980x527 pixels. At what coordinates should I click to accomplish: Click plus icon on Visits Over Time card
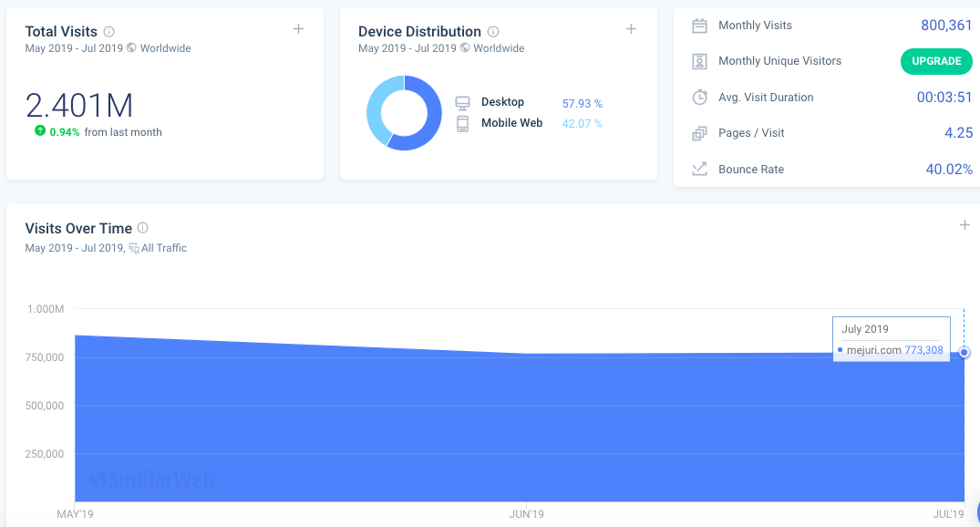965,225
